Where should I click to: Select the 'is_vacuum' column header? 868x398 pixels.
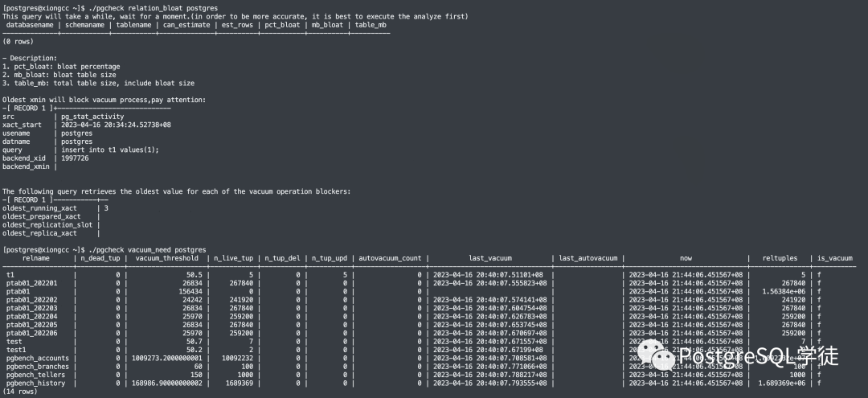(835, 259)
